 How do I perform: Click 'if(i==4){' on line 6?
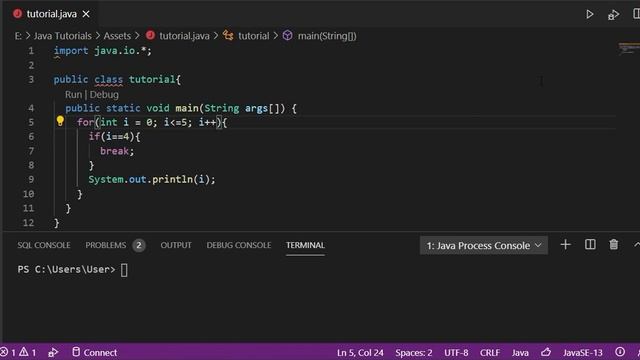click(x=114, y=137)
